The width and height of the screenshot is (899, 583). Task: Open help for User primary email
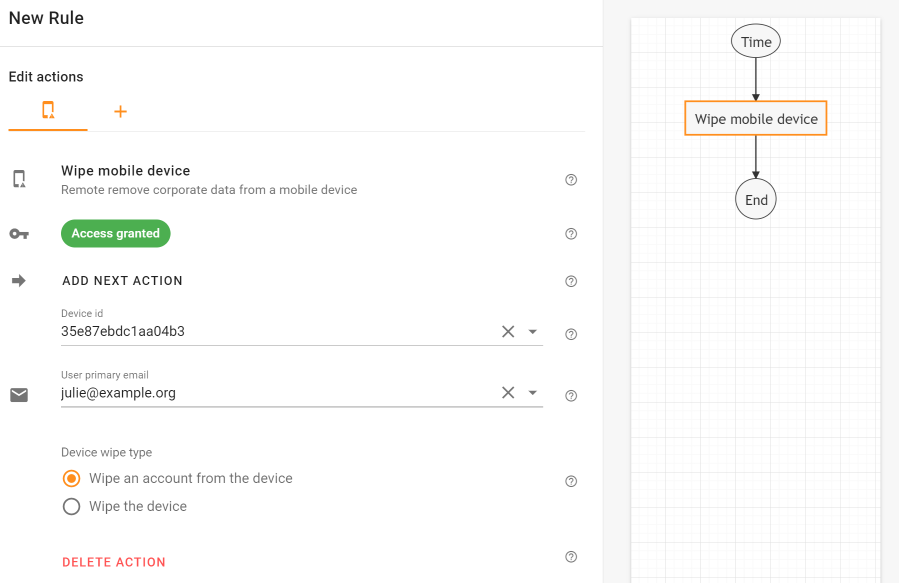pos(571,396)
